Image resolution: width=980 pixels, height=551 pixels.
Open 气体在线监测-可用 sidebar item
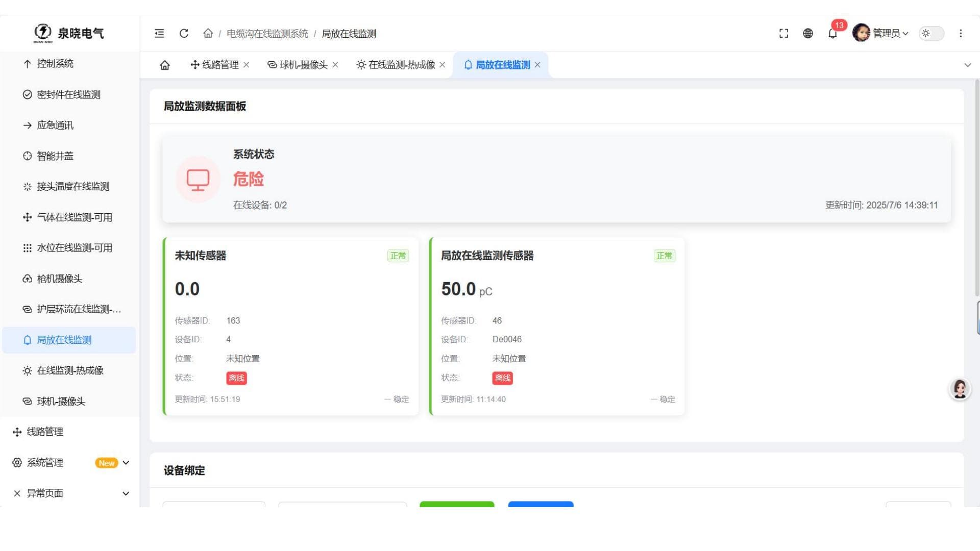pyautogui.click(x=69, y=217)
